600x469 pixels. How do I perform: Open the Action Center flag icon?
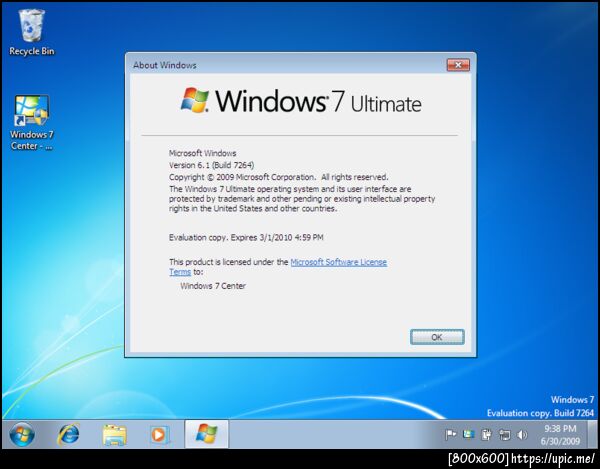pos(451,435)
